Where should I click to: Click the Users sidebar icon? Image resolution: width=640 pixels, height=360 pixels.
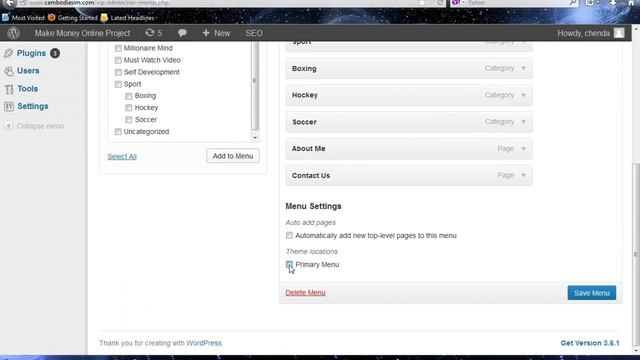coord(9,71)
